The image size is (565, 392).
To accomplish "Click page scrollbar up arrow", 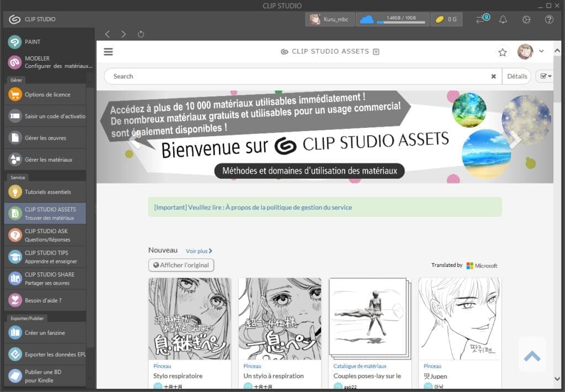I will click(x=557, y=51).
